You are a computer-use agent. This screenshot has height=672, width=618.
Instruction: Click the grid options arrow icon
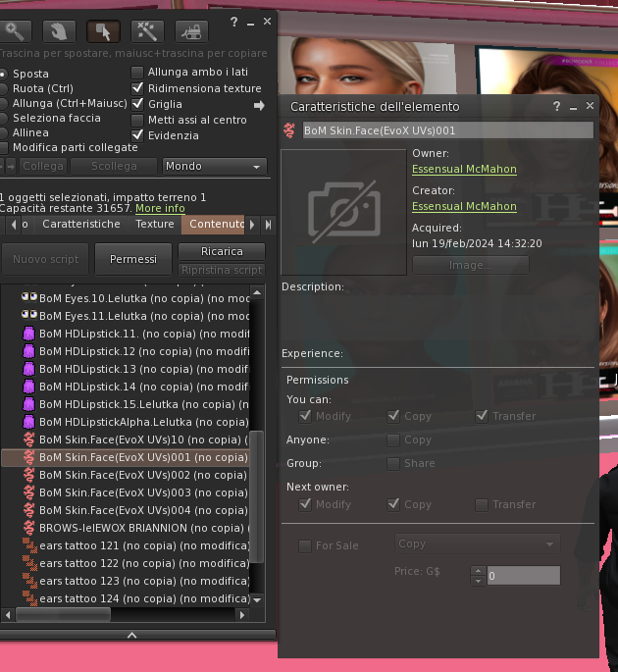(x=259, y=105)
